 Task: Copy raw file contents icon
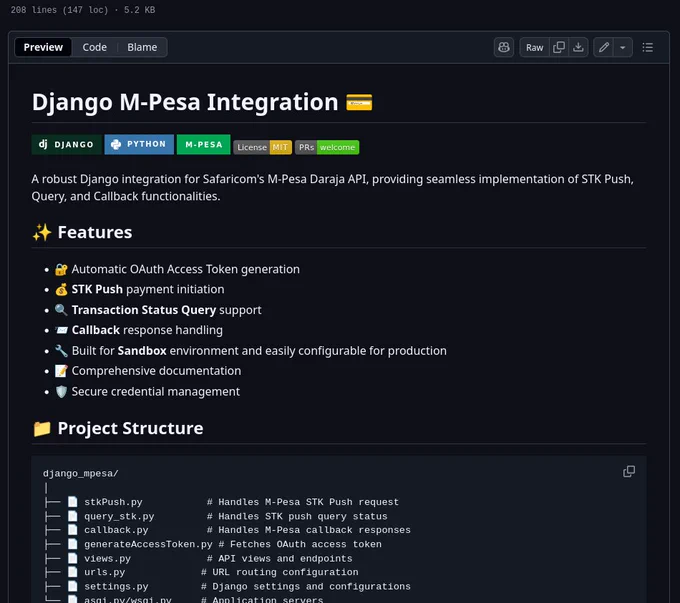pos(559,47)
